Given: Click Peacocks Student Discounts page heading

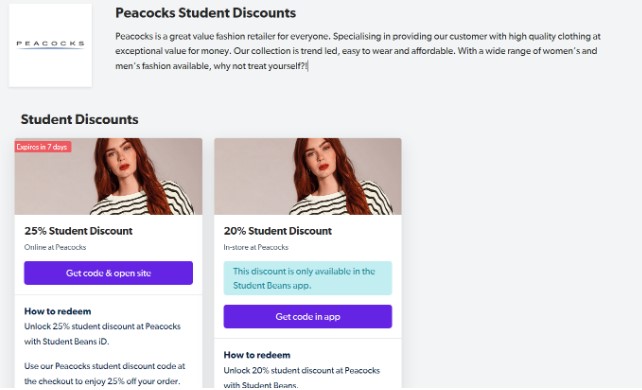Looking at the screenshot, I should 206,13.
